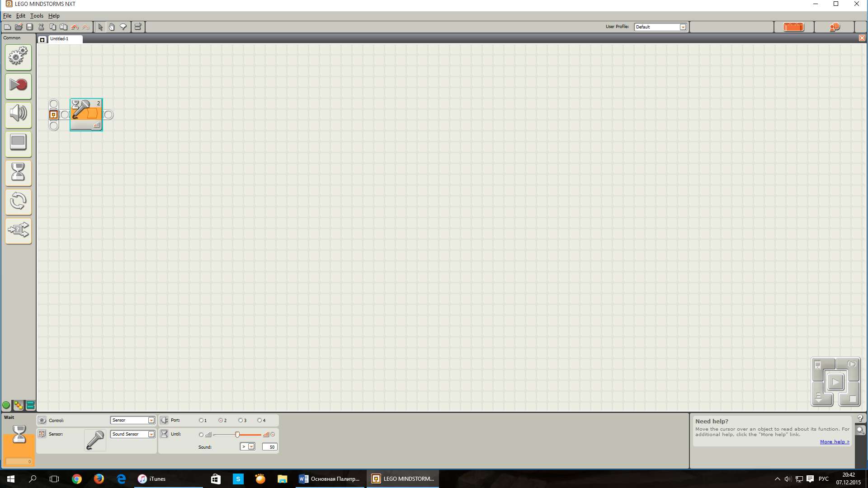Toggle port radio button 1

[x=201, y=420]
